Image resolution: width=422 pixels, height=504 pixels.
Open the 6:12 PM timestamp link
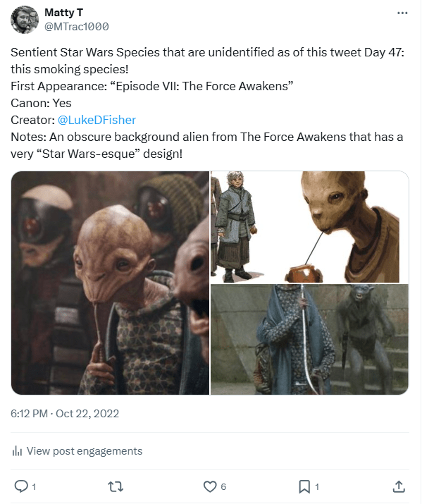(29, 413)
